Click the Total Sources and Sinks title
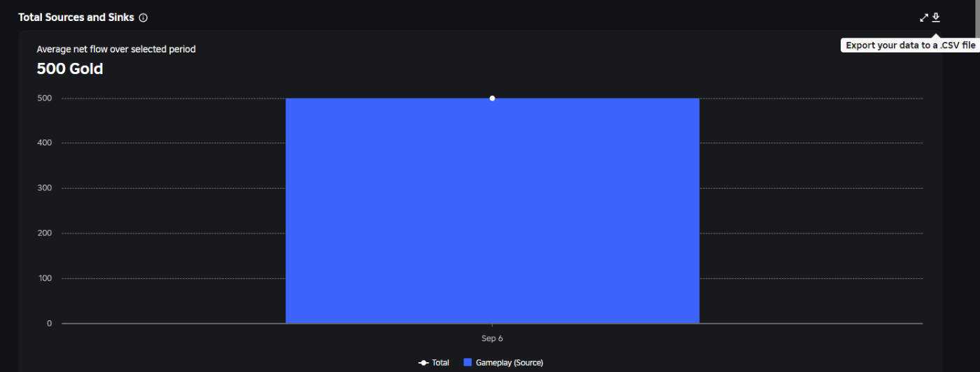Viewport: 980px width, 372px height. click(76, 17)
